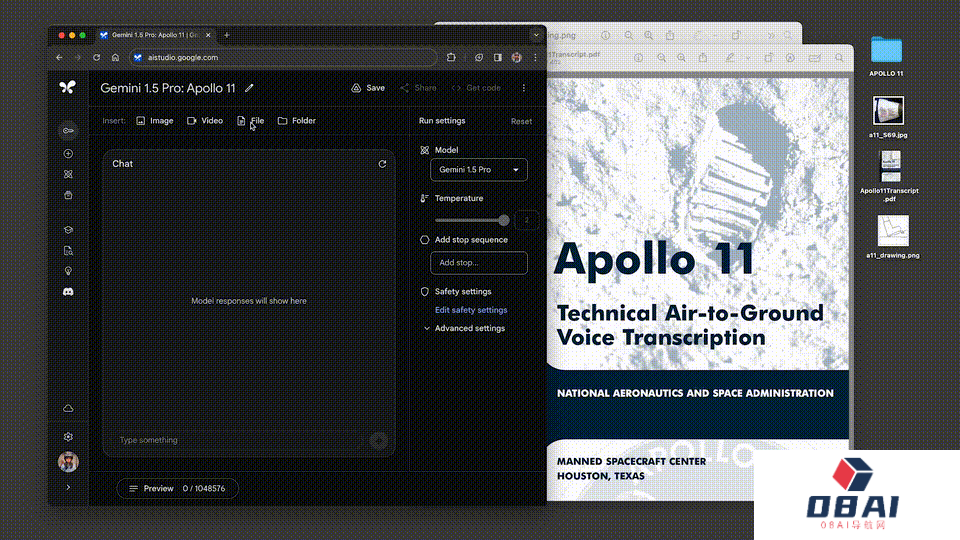Open the graduation cap icon in sidebar
The width and height of the screenshot is (960, 540).
pyautogui.click(x=68, y=230)
